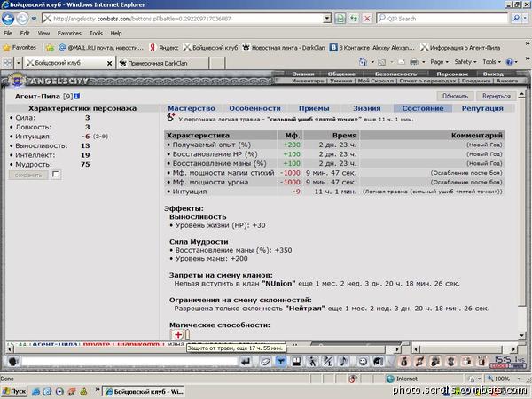532x399 pixels.
Task: Click the red X Stop loading icon
Action: coord(367,19)
